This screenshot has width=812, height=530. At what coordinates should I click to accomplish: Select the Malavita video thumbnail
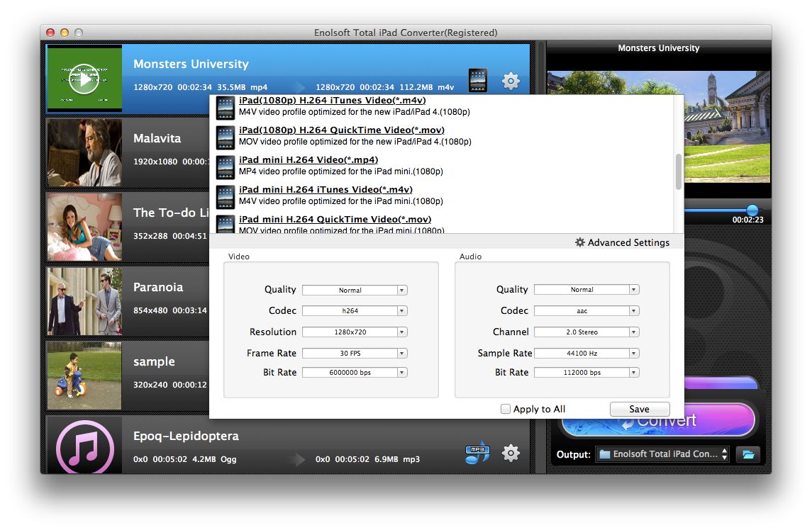pos(84,152)
